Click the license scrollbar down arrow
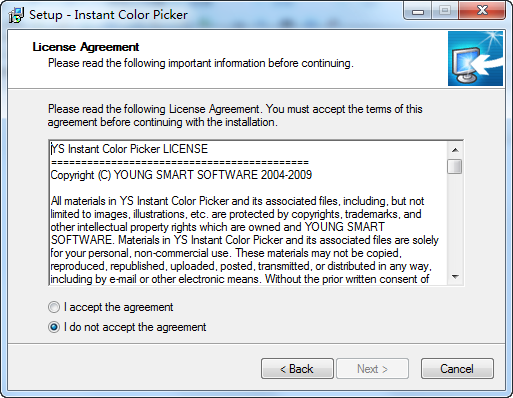Image resolution: width=513 pixels, height=398 pixels. click(455, 277)
